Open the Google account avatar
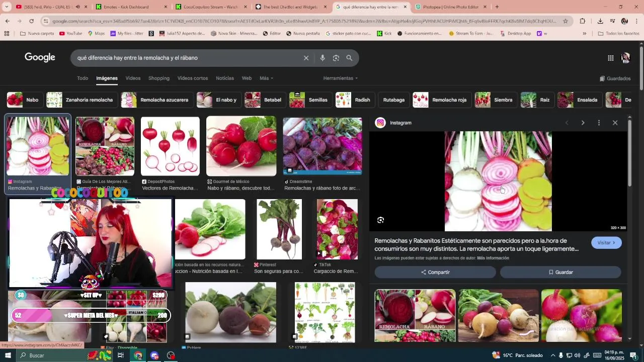644x362 pixels. click(625, 58)
